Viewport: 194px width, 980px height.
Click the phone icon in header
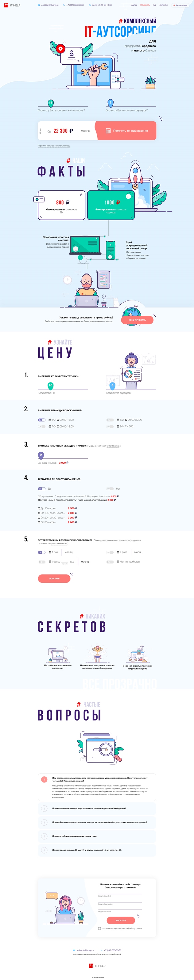(x=64, y=5)
